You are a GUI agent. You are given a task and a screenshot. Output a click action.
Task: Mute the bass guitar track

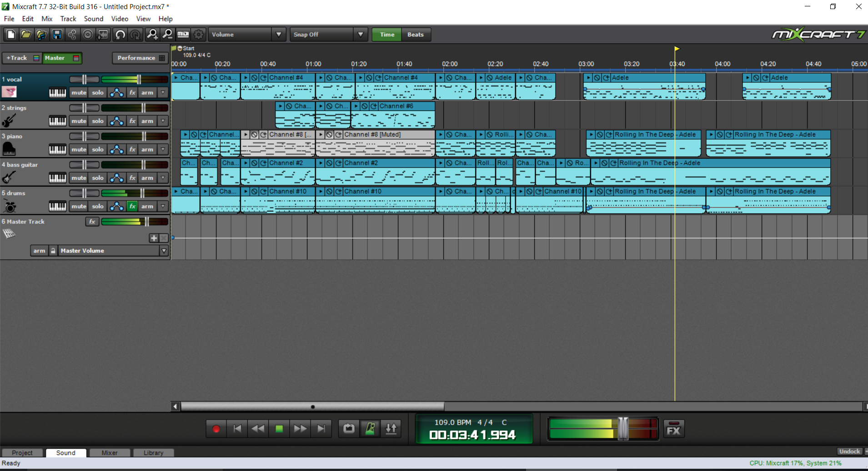pos(79,178)
